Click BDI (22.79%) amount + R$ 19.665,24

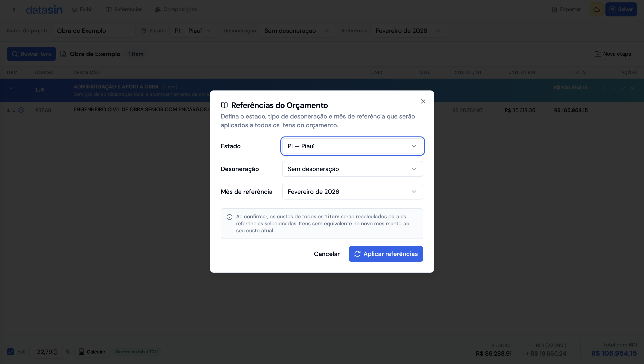point(546,353)
